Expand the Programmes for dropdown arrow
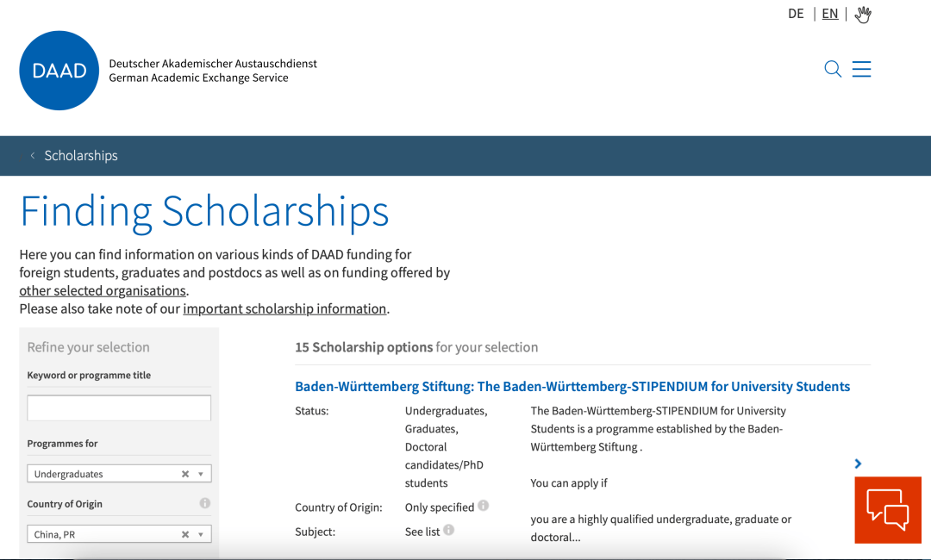This screenshot has height=560, width=931. 201,474
